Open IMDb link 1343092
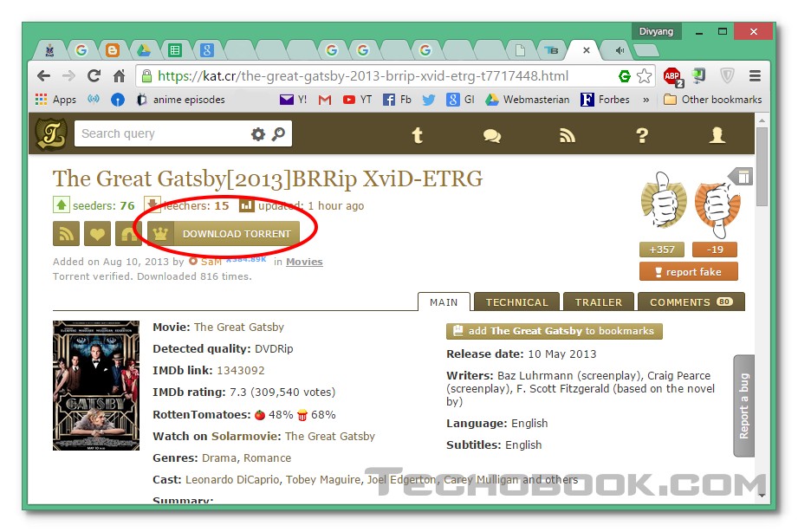The width and height of the screenshot is (798, 532). pos(241,371)
